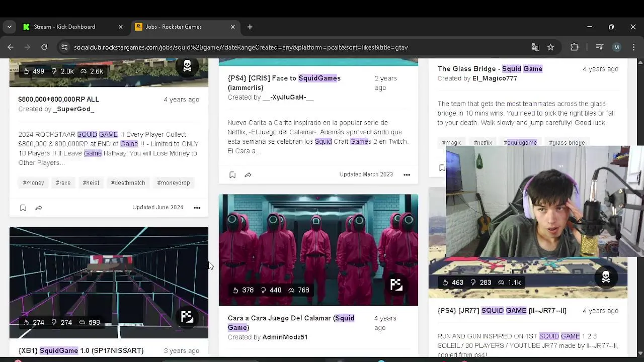Open the neon grid SquidGame 1.0 thumbnail
This screenshot has width=644, height=362.
109,283
